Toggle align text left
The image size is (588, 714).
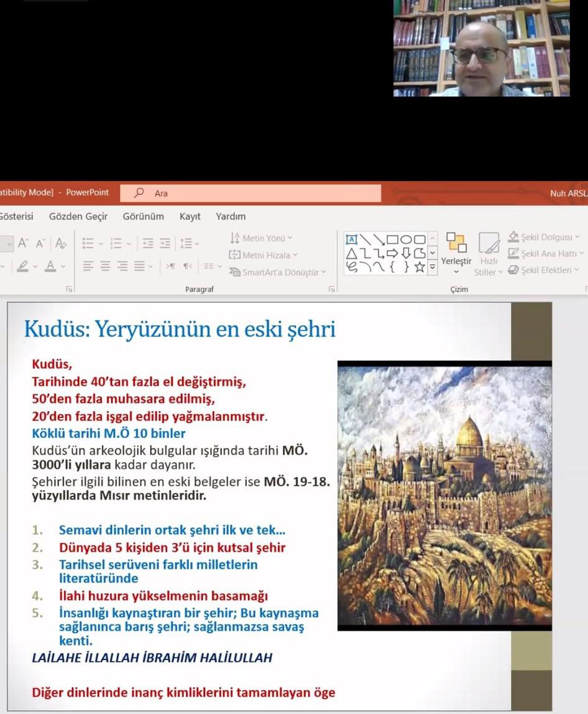click(x=88, y=266)
